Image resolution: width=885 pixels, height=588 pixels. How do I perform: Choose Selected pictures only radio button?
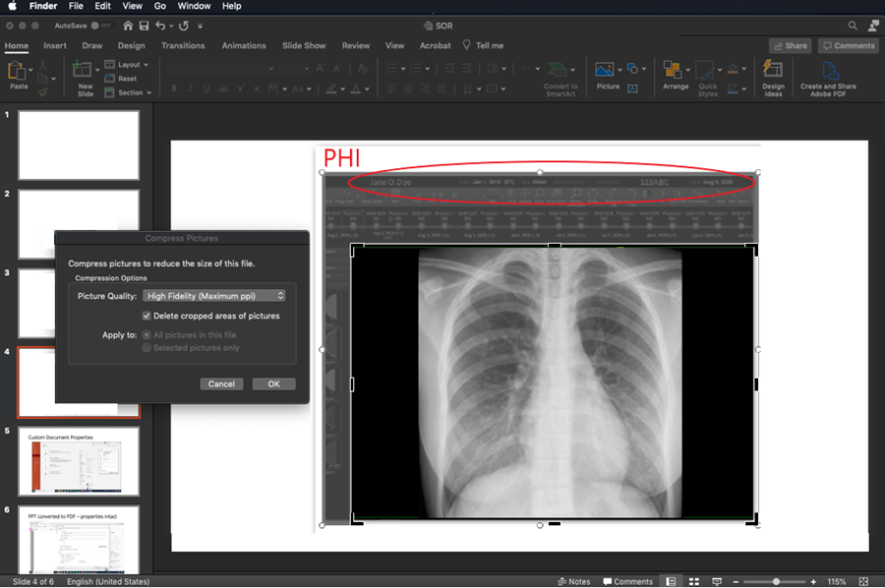pos(147,348)
